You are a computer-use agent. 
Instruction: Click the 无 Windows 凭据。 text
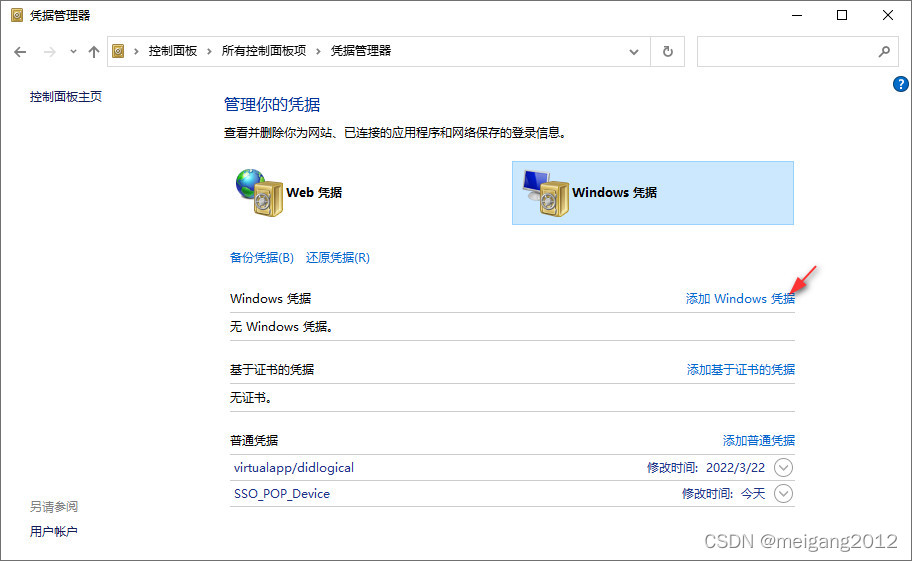coord(282,327)
